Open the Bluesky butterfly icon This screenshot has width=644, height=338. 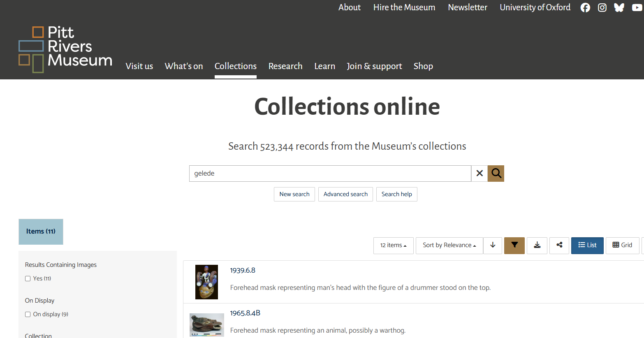[619, 7]
